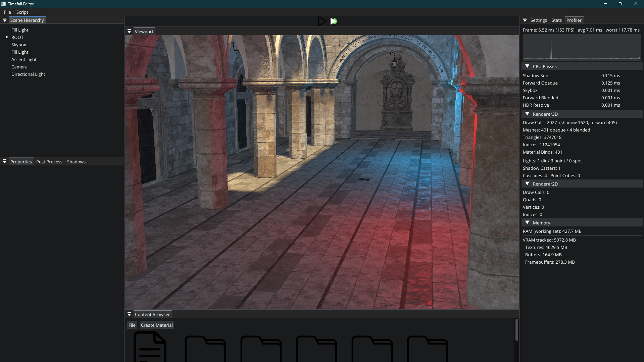Click the Timefall Editor title bar icon
This screenshot has width=644, height=362.
click(x=3, y=4)
